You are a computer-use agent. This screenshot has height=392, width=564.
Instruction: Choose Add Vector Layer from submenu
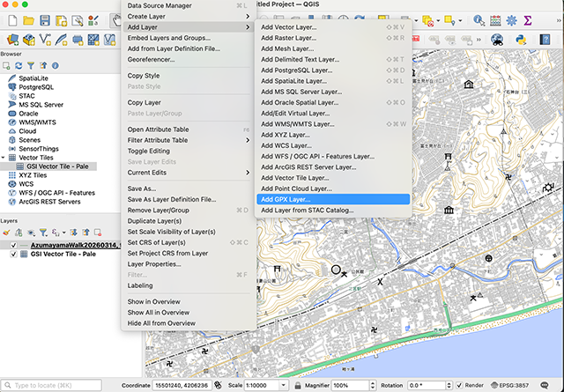coord(333,27)
